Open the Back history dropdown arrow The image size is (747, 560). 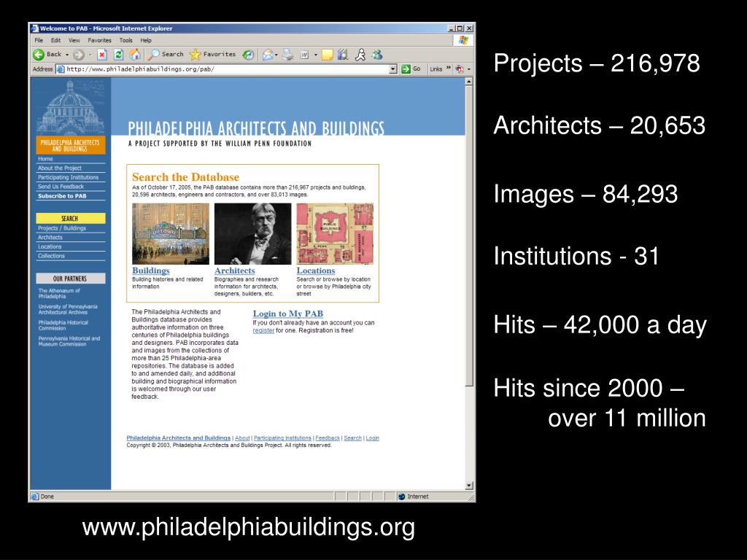(67, 55)
